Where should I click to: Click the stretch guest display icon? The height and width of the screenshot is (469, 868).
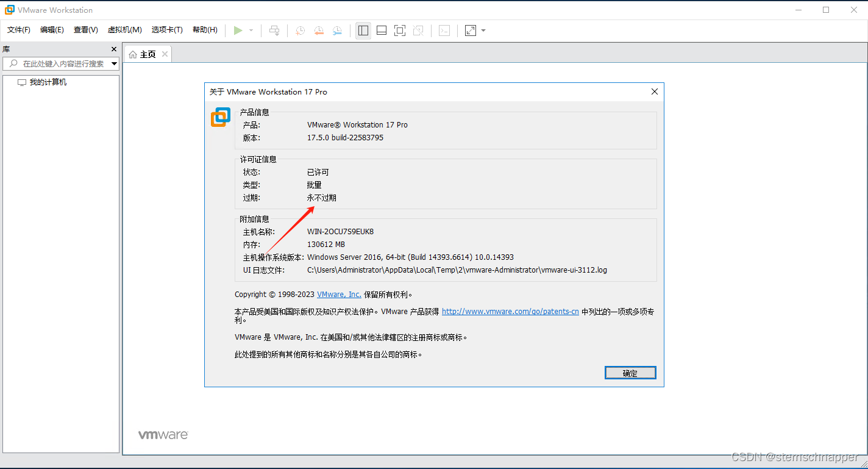[x=471, y=30]
